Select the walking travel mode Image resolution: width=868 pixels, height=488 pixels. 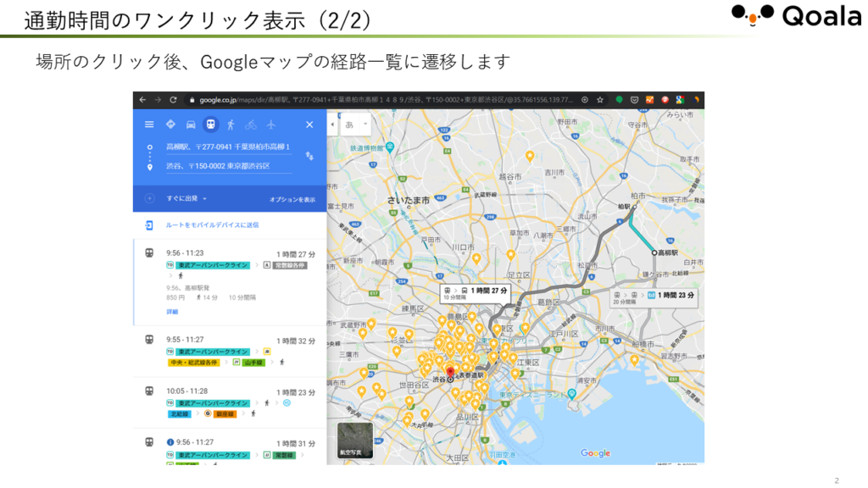click(231, 125)
